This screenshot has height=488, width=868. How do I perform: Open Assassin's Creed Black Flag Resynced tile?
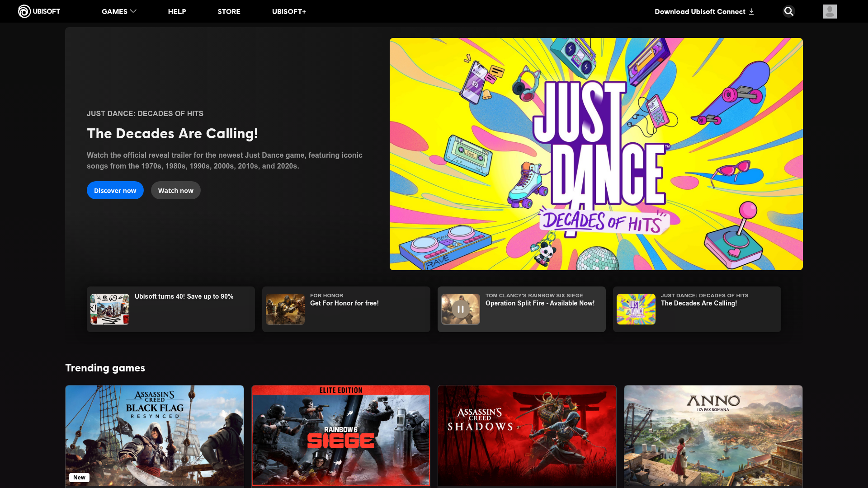click(x=155, y=436)
